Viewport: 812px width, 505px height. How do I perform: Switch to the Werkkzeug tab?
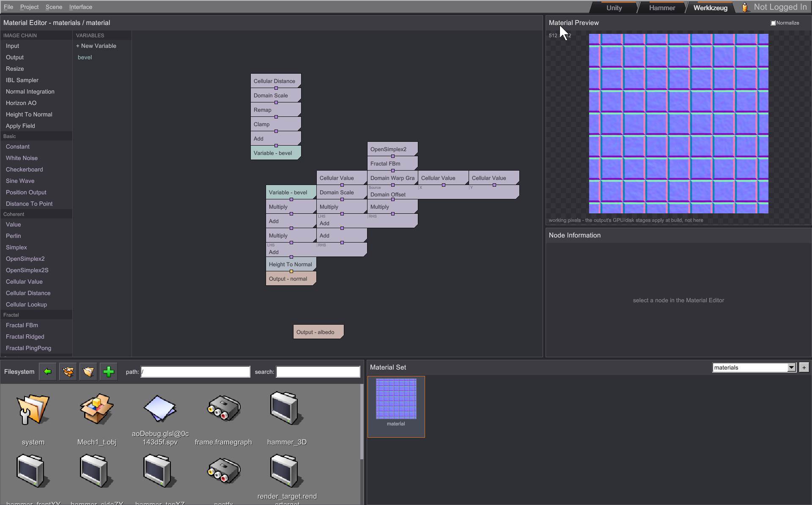tap(710, 8)
